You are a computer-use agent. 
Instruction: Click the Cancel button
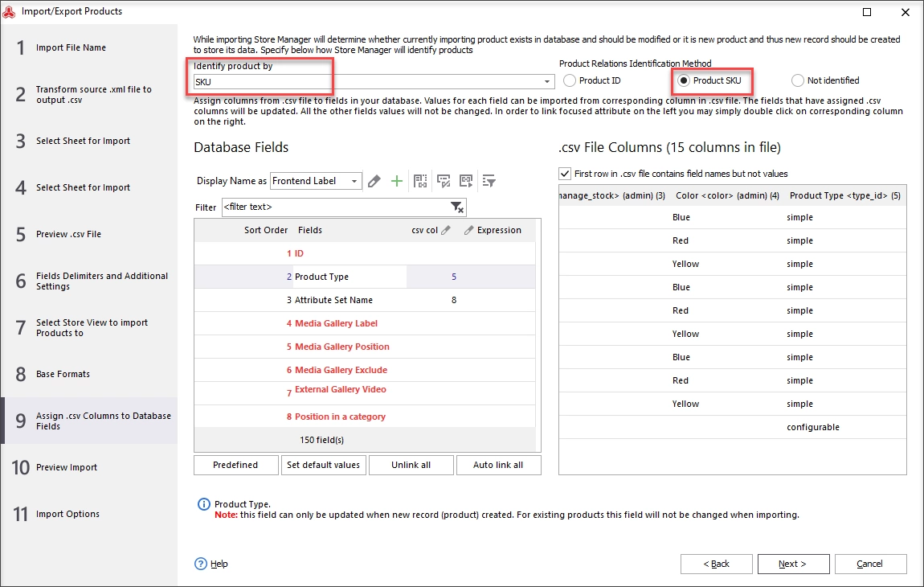(x=870, y=564)
